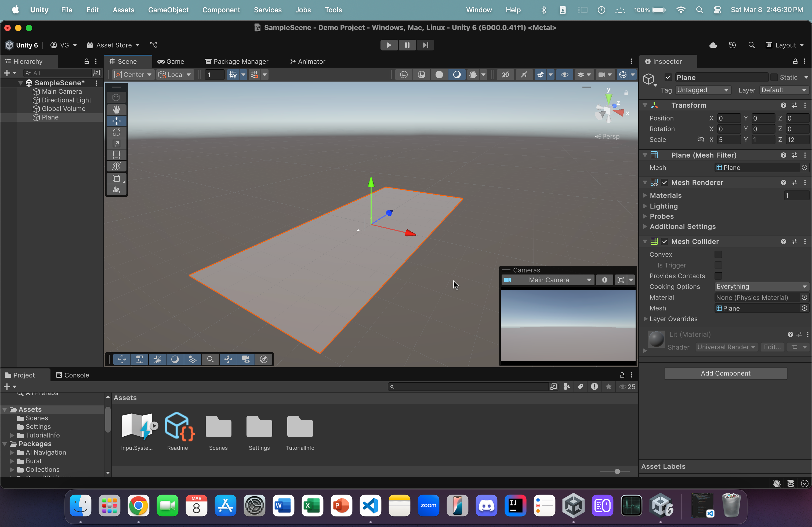This screenshot has width=812, height=527.
Task: Click the Step frame button
Action: pos(425,45)
